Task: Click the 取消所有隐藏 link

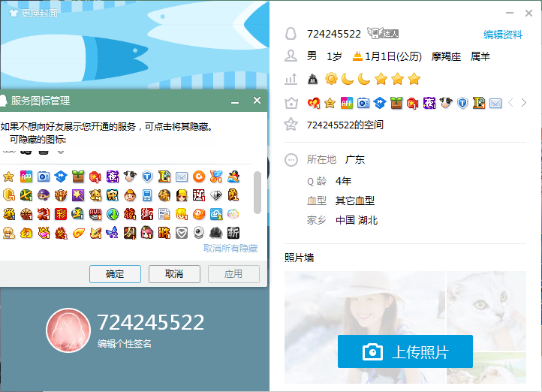Action: [230, 249]
